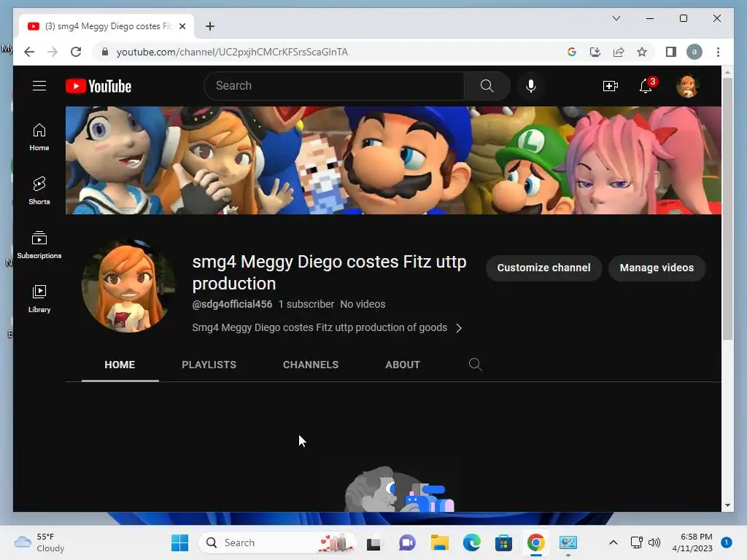Close the smg4 Meggy YouTube tab
Image resolution: width=747 pixels, height=560 pixels.
coord(182,26)
